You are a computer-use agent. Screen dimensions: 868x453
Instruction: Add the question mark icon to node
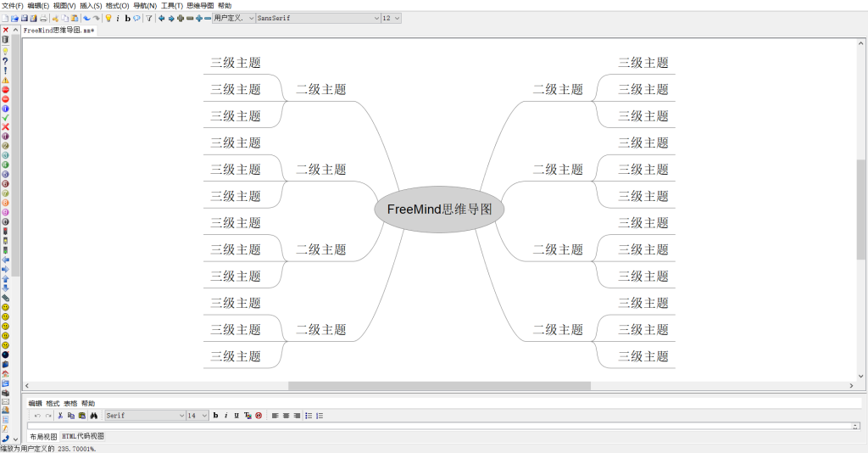pos(5,61)
